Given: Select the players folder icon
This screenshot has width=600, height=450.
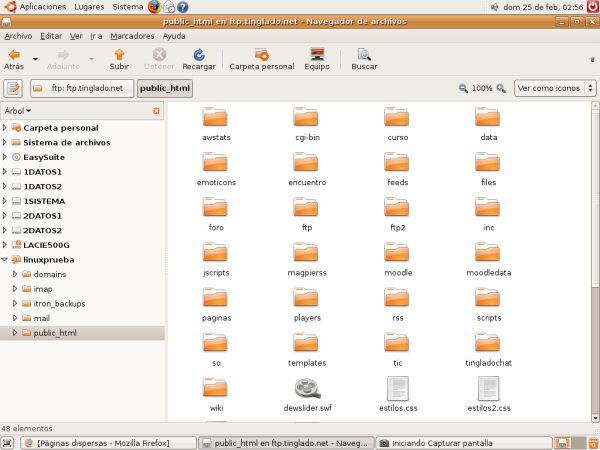Looking at the screenshot, I should coord(306,298).
